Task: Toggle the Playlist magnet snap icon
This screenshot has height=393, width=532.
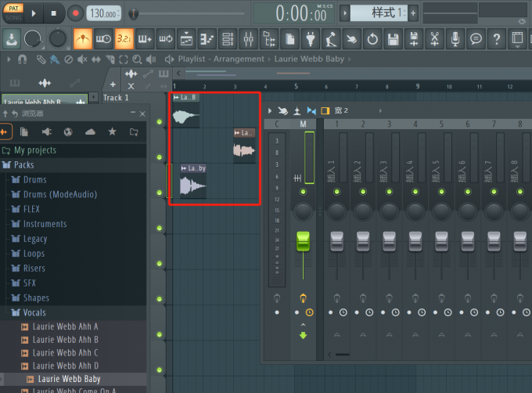Action: tap(23, 59)
